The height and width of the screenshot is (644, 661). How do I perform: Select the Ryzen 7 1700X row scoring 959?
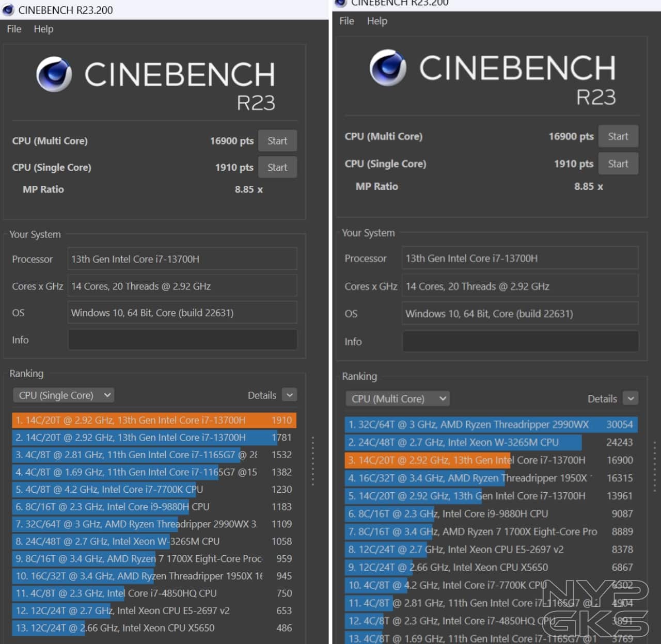154,558
